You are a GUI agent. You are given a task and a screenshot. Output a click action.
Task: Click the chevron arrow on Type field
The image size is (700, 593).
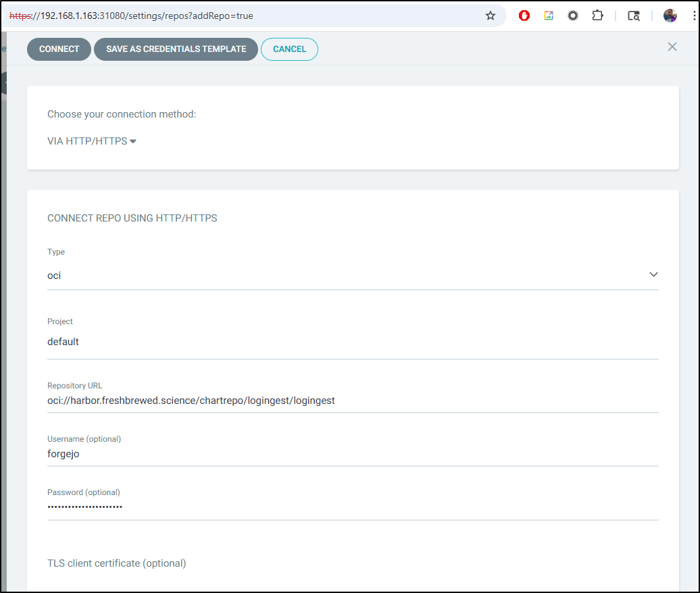653,275
